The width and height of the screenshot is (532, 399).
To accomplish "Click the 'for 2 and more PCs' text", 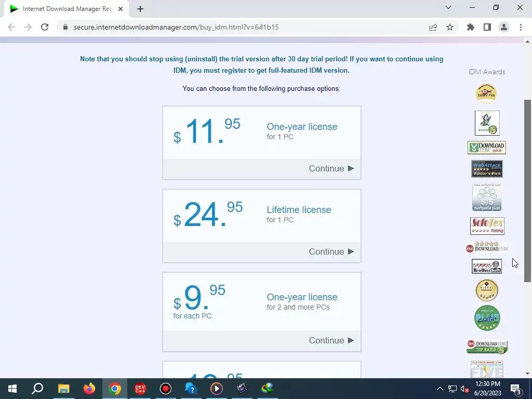I will (x=298, y=307).
